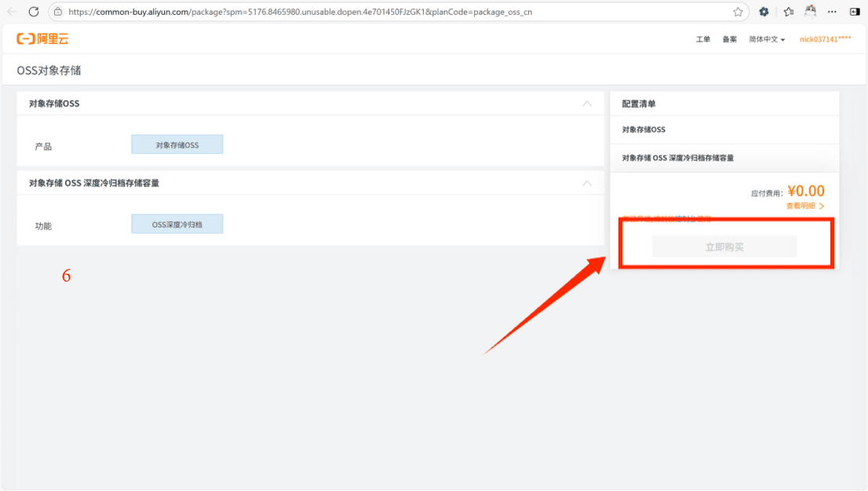This screenshot has width=868, height=491.
Task: Open the 工单 menu item
Action: [703, 38]
